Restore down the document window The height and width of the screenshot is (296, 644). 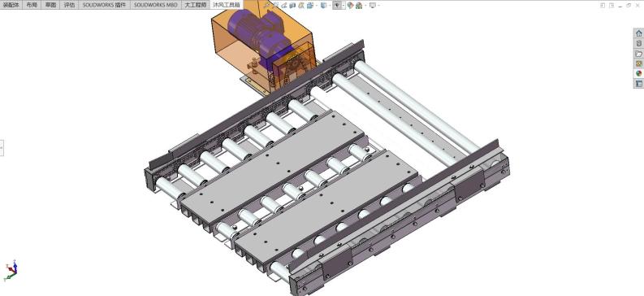point(629,6)
